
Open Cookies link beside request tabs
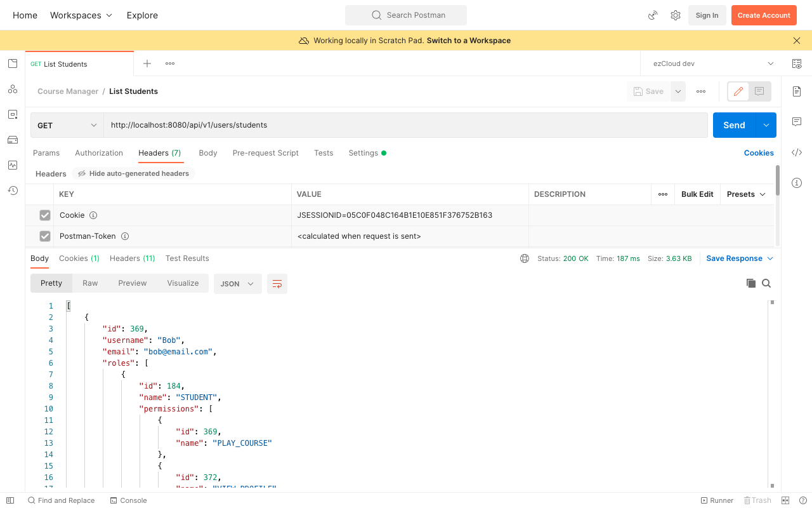[x=759, y=153]
